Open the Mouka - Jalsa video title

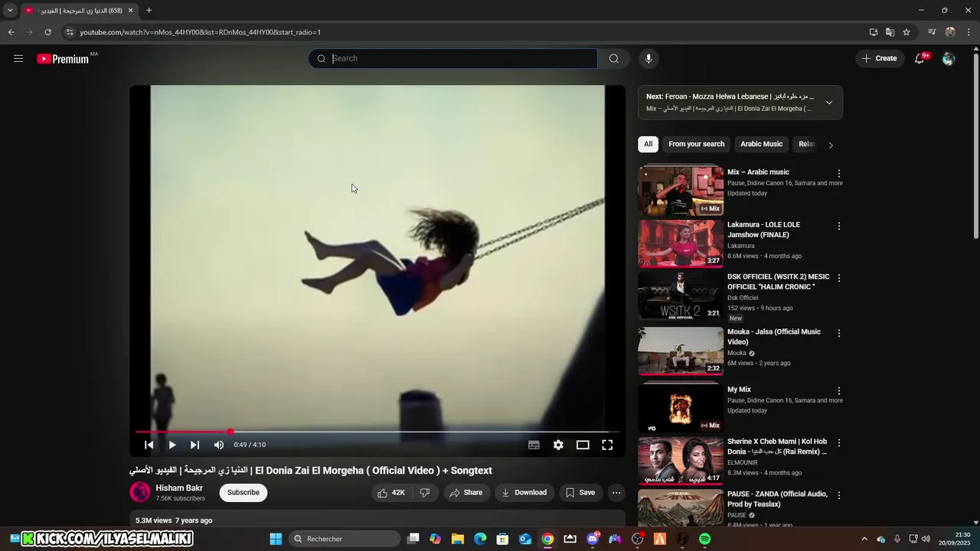pyautogui.click(x=774, y=337)
